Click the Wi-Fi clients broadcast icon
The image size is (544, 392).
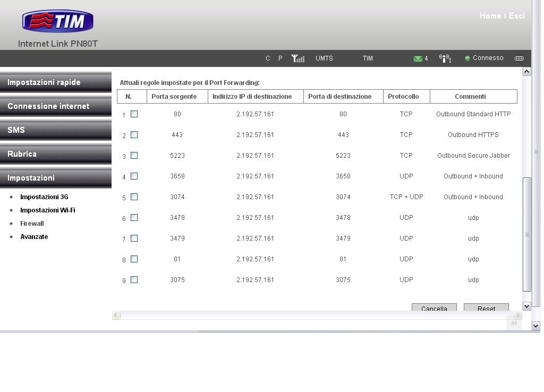click(445, 58)
